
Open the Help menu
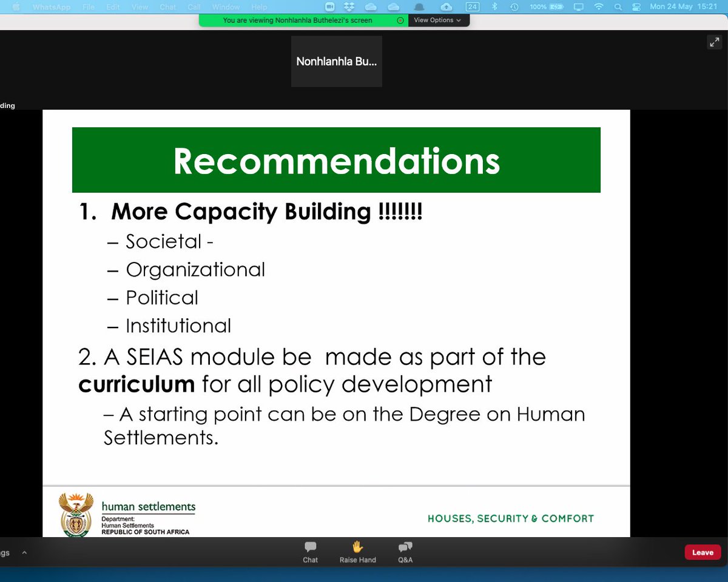tap(259, 7)
